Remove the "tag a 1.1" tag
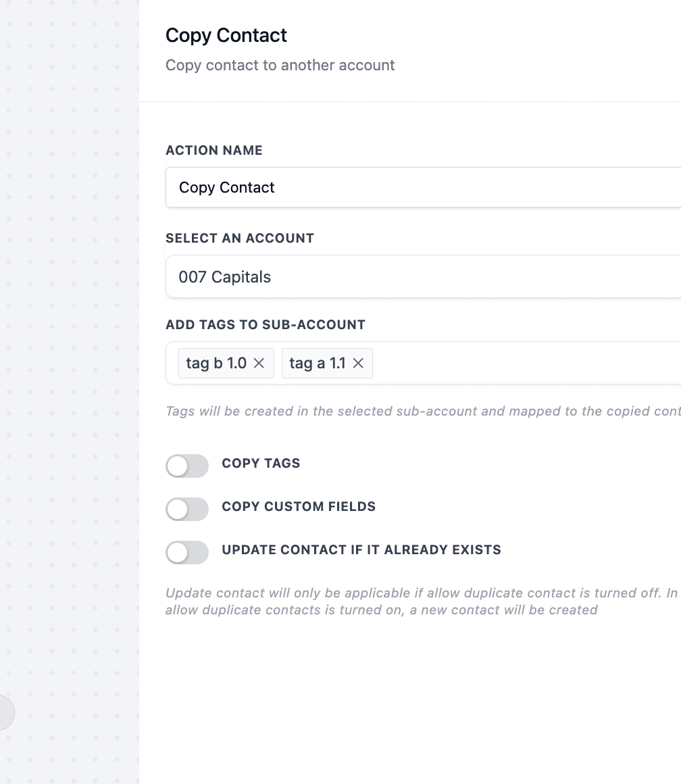Screen dimensions: 681x784 [358, 364]
